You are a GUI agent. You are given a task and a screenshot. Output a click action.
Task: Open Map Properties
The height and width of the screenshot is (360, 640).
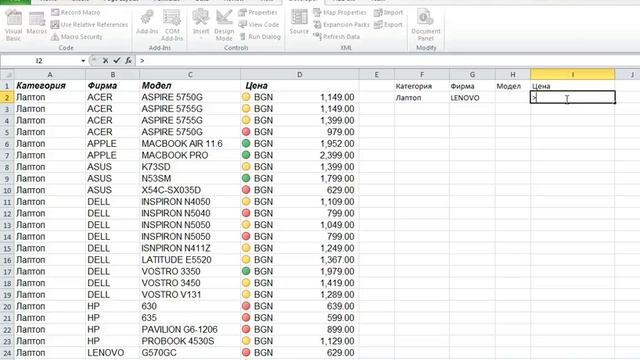point(340,13)
